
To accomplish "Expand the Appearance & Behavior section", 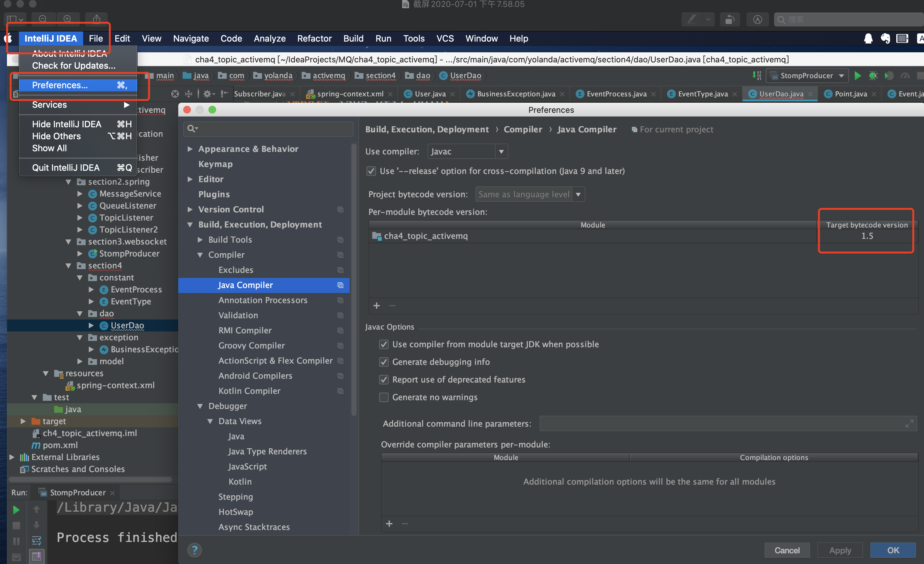I will (x=190, y=149).
